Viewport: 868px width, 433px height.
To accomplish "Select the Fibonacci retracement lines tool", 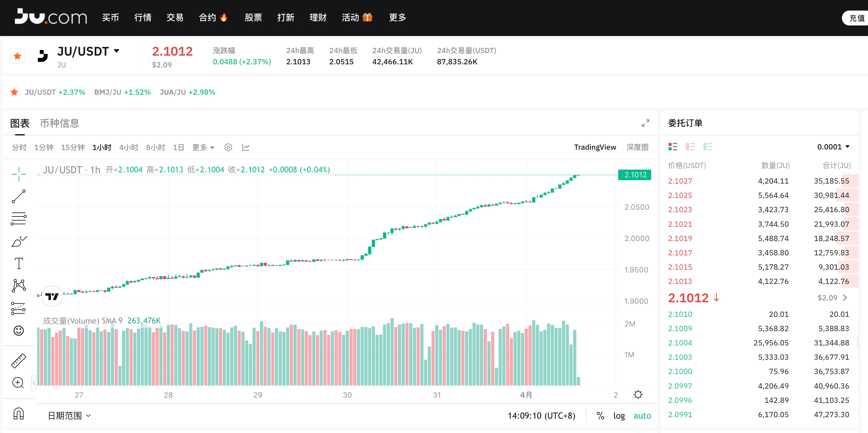I will (x=19, y=219).
